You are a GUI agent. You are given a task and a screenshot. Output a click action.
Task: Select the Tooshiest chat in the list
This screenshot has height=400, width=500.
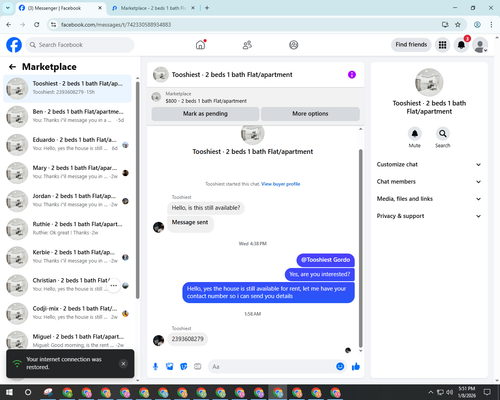(68, 89)
